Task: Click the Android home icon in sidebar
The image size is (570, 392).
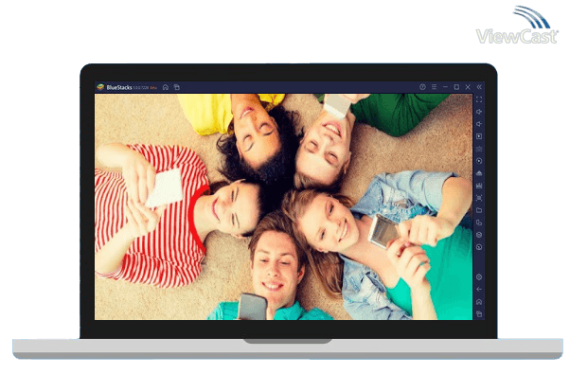Action: (x=479, y=302)
